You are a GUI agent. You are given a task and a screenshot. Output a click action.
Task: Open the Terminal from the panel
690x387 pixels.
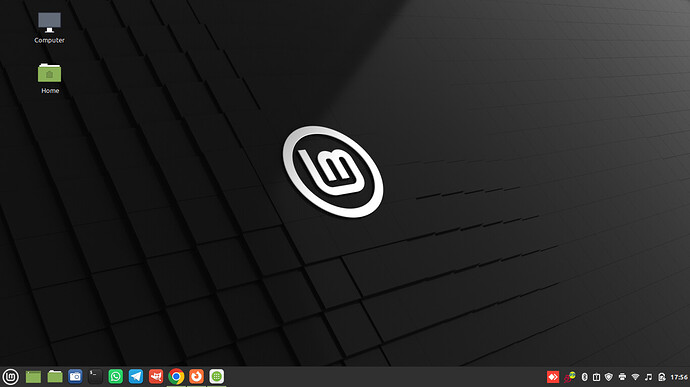point(95,376)
